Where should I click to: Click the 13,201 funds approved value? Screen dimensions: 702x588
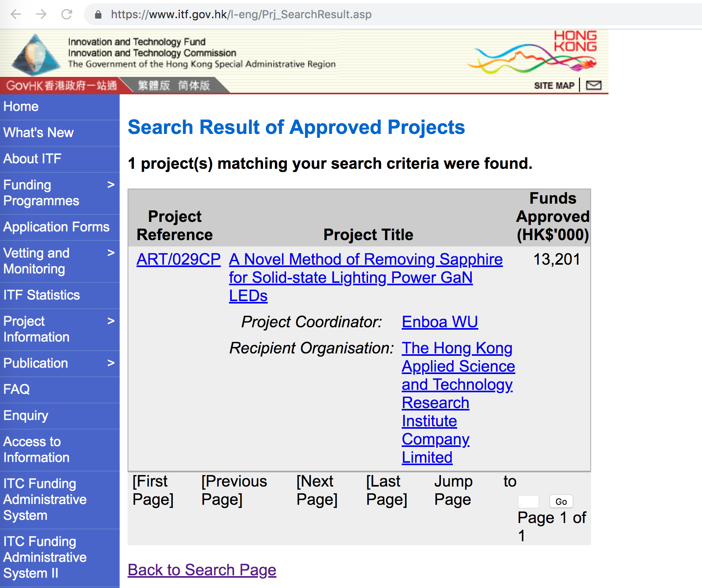click(556, 260)
